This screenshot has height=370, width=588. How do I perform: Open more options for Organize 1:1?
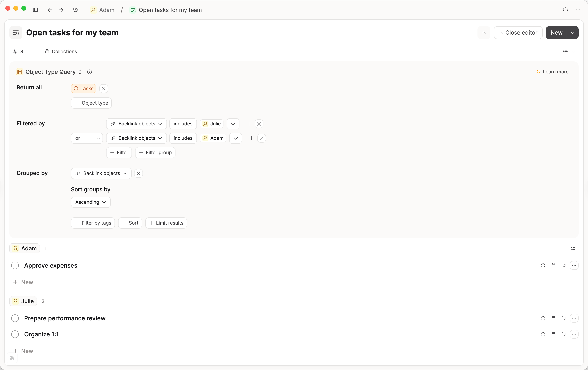click(574, 334)
